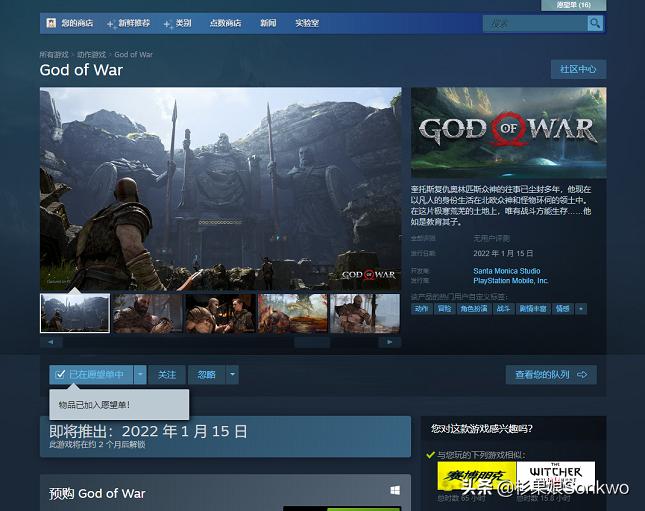Click the 剧情丰富 tag
Image resolution: width=645 pixels, height=511 pixels.
pyautogui.click(x=533, y=309)
